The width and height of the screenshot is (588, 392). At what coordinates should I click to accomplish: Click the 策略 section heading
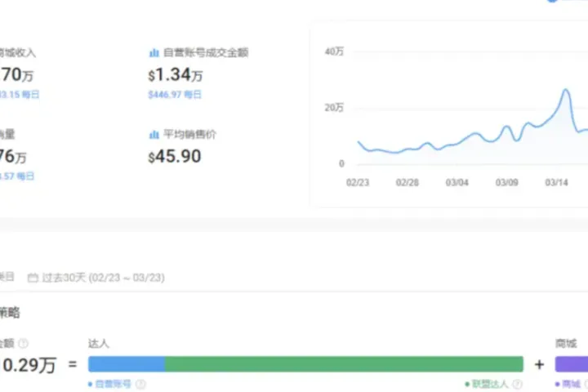(10, 313)
